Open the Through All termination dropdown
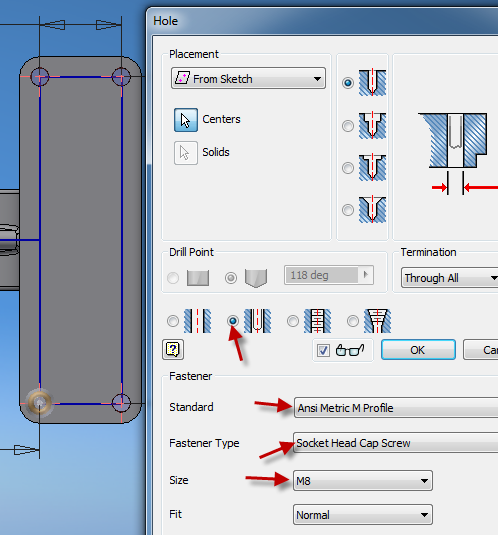The width and height of the screenshot is (498, 535). [x=450, y=278]
